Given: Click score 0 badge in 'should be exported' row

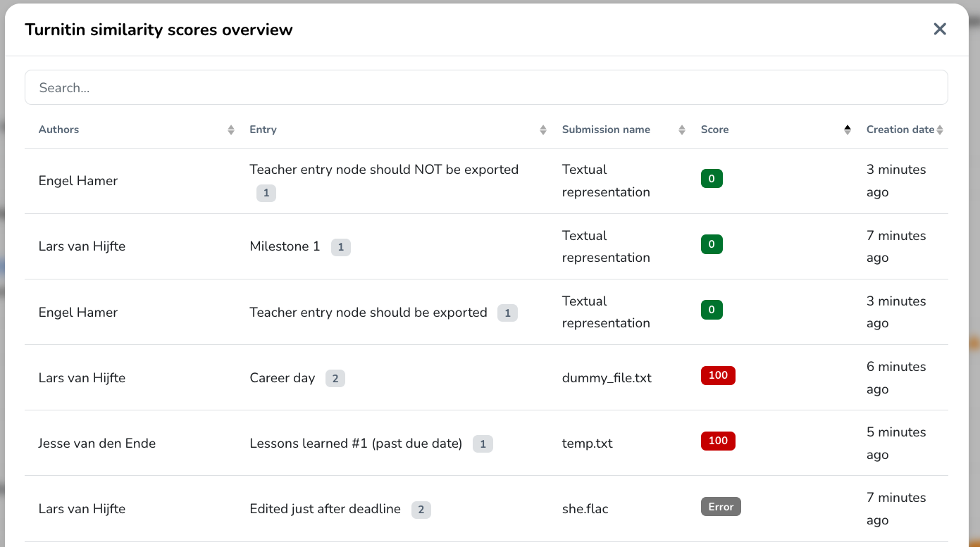Looking at the screenshot, I should (712, 310).
